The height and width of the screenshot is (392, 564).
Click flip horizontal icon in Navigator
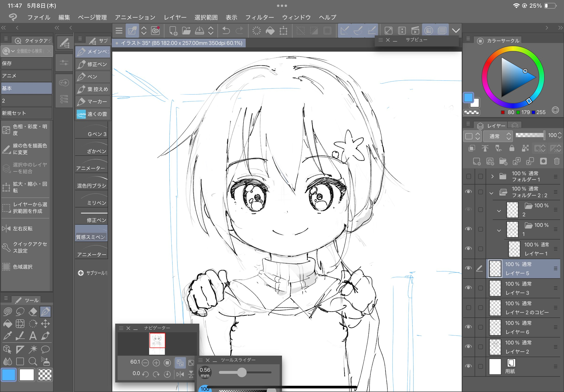point(180,374)
